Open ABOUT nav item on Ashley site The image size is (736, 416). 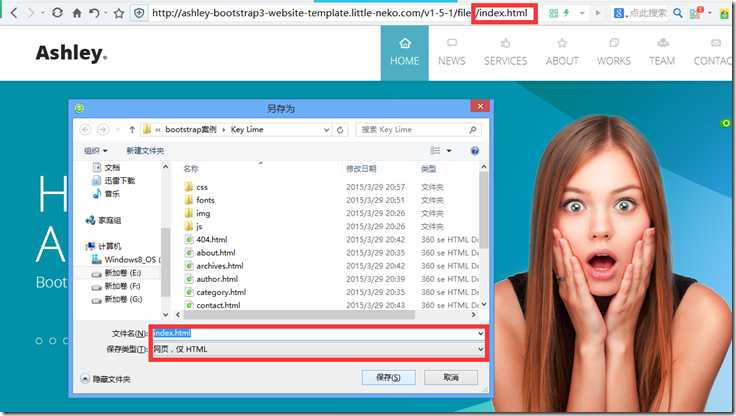(x=562, y=53)
